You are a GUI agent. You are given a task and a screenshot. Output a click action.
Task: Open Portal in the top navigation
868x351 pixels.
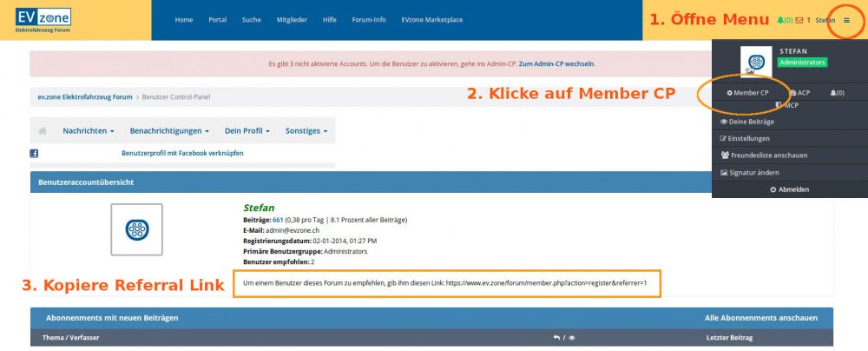pos(218,20)
